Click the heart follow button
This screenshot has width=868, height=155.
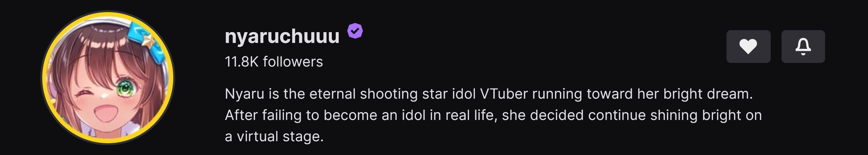748,47
